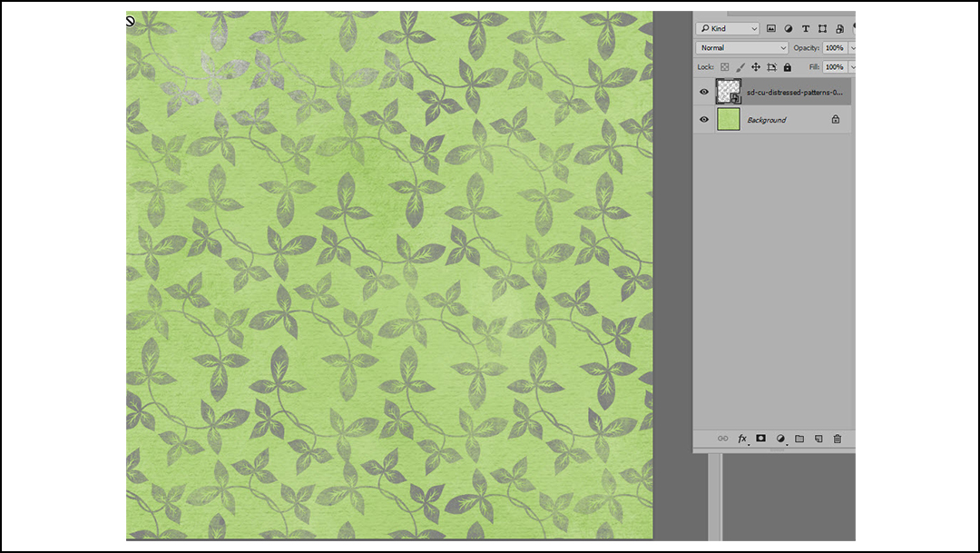Create a new group in Layers panel
This screenshot has width=980, height=553.
tap(800, 439)
